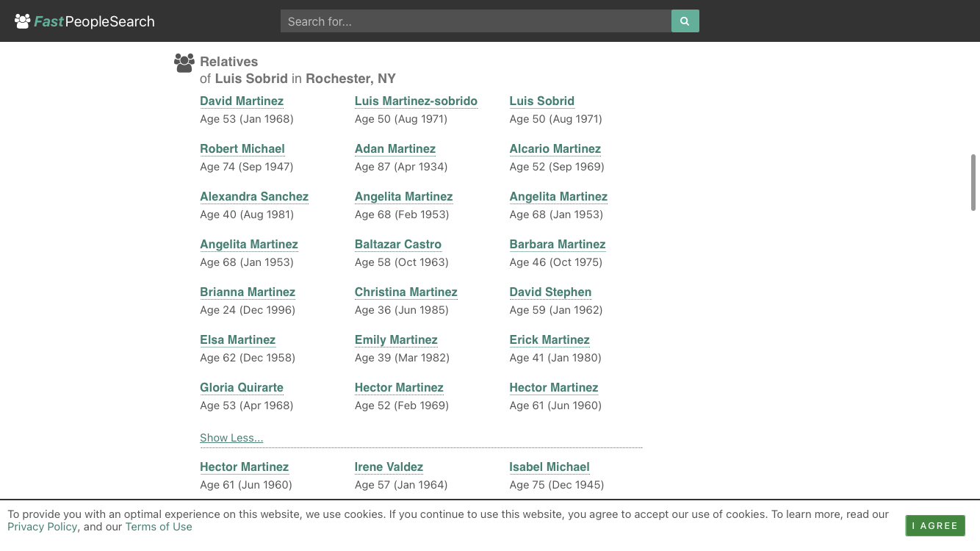Image resolution: width=980 pixels, height=551 pixels.
Task: View Christina Martinez's profile
Action: tap(406, 292)
